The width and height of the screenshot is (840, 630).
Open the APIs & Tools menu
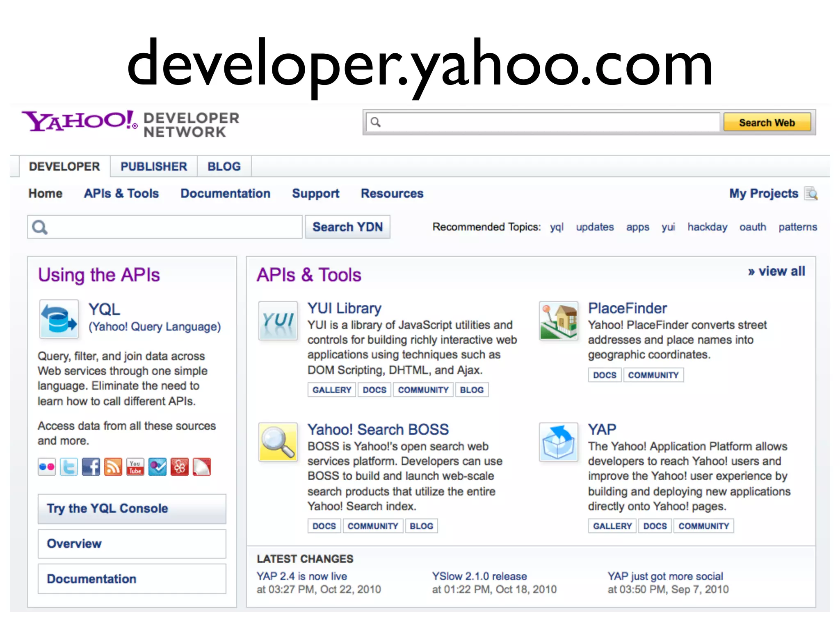click(121, 193)
